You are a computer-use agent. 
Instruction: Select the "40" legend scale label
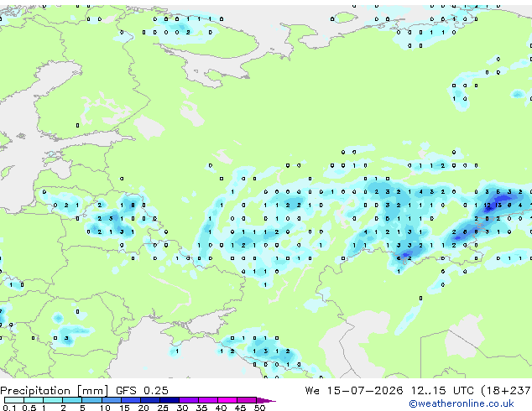coord(221,408)
